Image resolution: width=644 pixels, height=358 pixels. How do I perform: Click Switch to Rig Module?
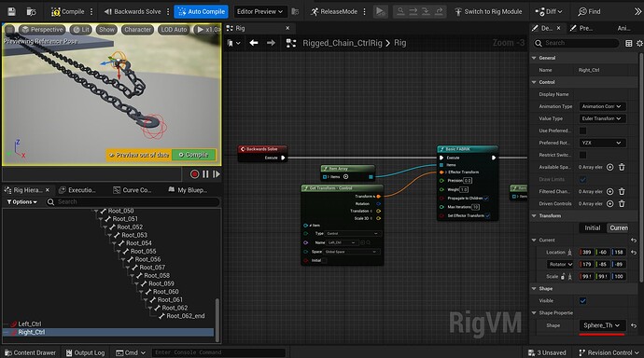488,11
